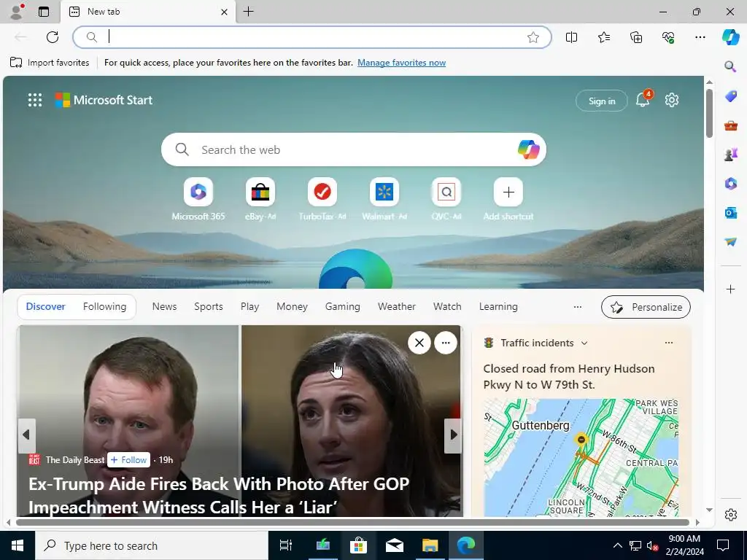Go to next news carousel slide
This screenshot has width=747, height=560.
[x=453, y=435]
